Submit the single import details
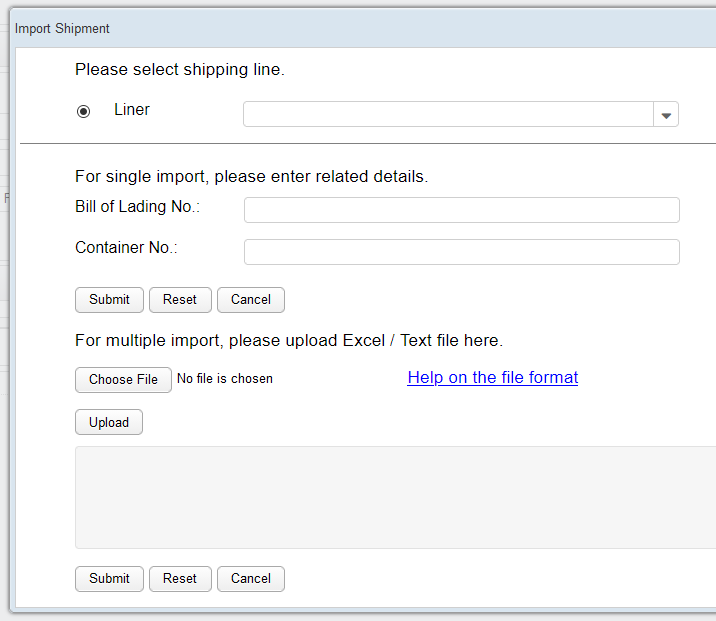This screenshot has width=716, height=621. coord(109,300)
